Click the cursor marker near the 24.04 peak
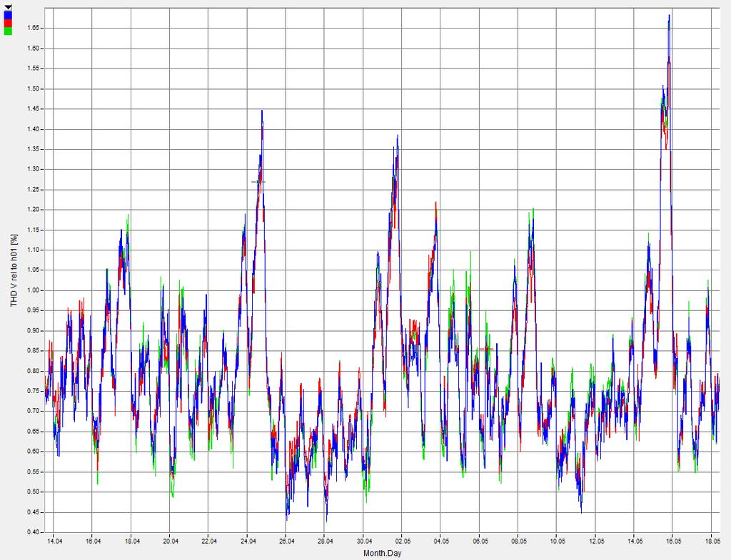Viewport: 731px width, 560px height. point(258,182)
